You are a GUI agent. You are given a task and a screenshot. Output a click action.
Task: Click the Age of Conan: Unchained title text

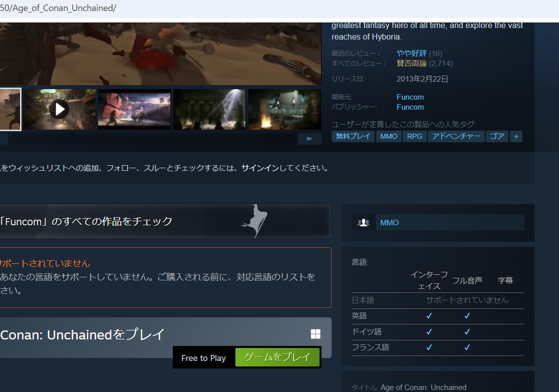(423, 387)
